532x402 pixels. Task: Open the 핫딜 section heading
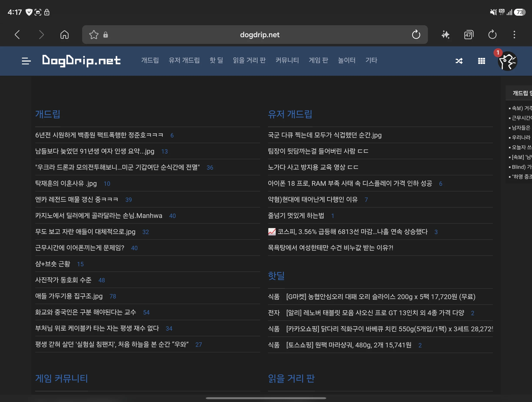pos(276,276)
